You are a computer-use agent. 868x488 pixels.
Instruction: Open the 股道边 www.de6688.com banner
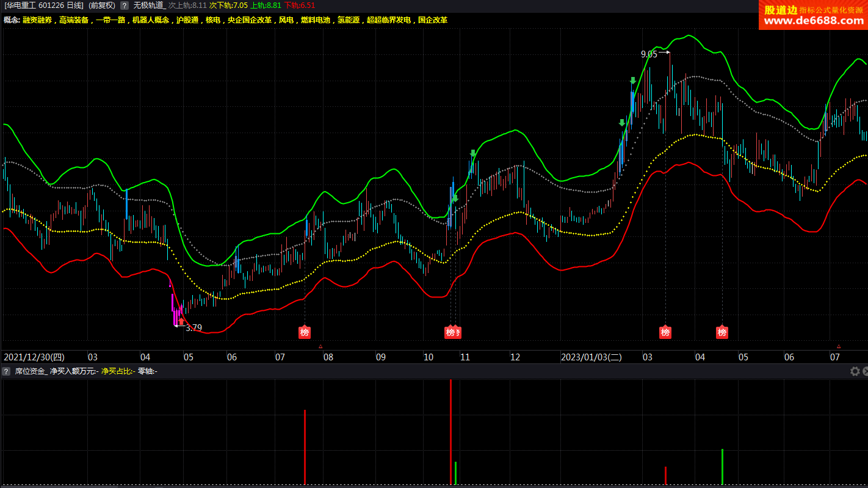click(x=813, y=15)
